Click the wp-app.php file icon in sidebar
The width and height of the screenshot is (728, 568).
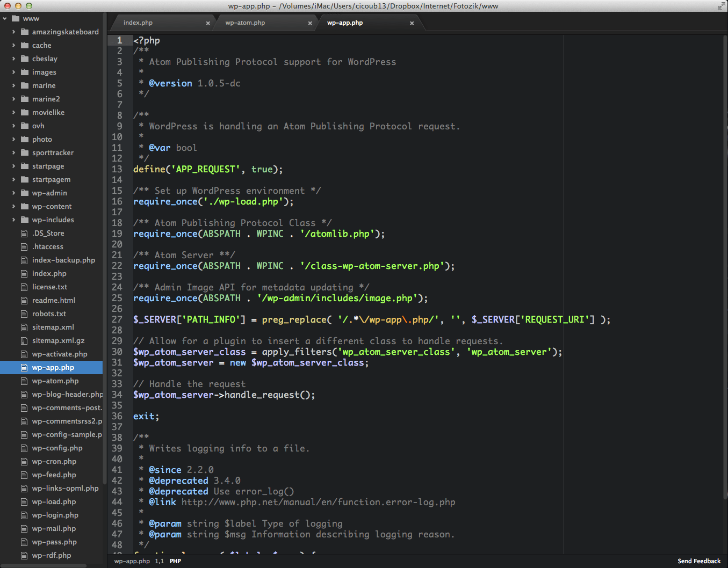[x=24, y=367]
